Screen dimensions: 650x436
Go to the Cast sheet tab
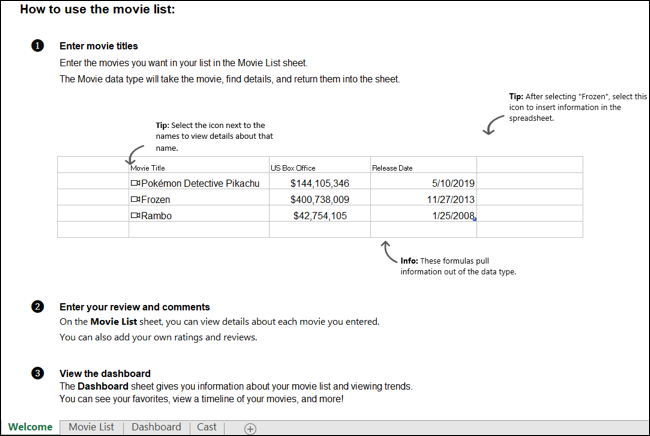coord(207,427)
